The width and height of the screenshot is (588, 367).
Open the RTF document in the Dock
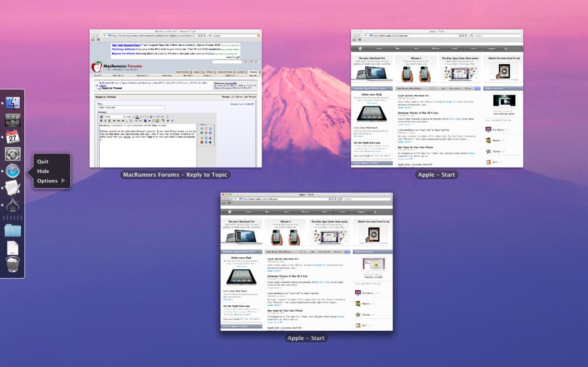[13, 248]
